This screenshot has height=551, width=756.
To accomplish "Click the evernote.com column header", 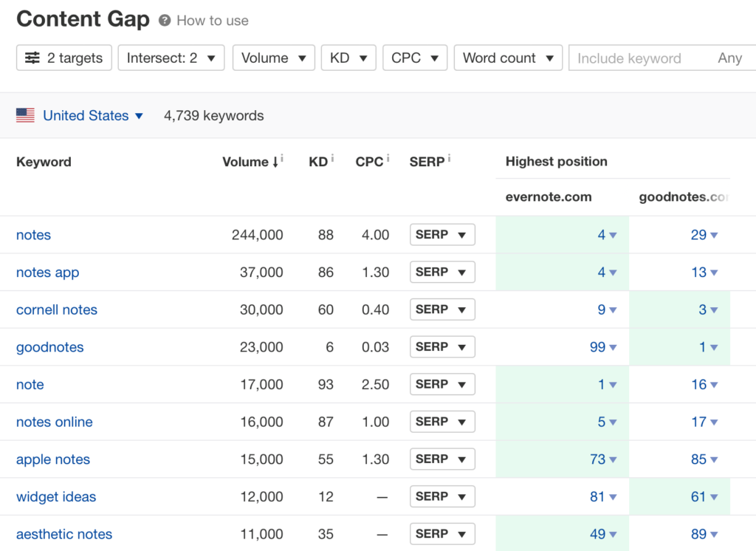I will tap(549, 197).
